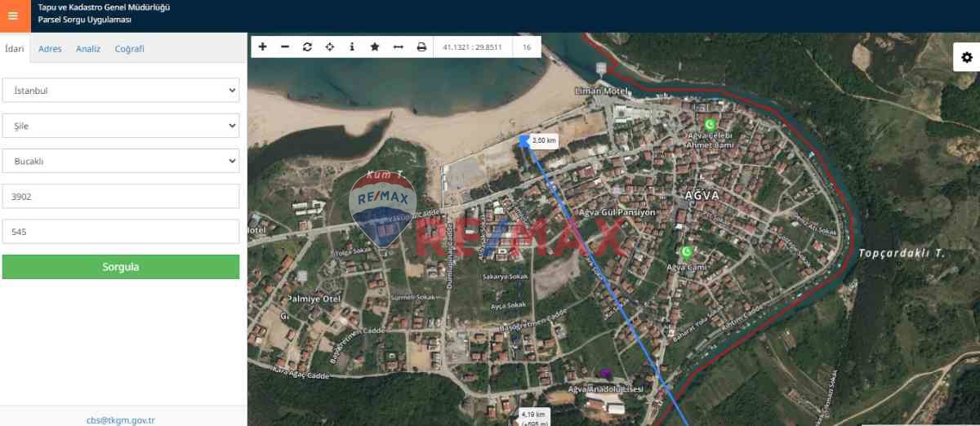Click the block number field 3902

pyautogui.click(x=121, y=197)
